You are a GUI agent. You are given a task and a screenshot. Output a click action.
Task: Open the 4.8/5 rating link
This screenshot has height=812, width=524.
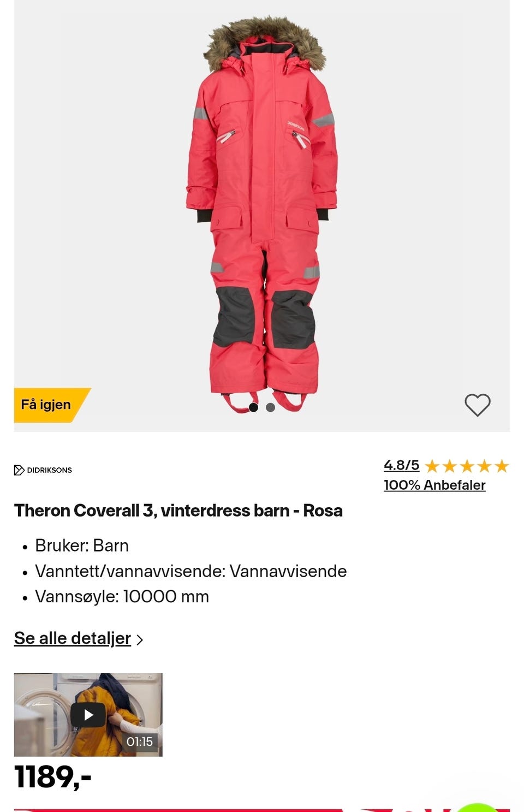[x=401, y=465]
